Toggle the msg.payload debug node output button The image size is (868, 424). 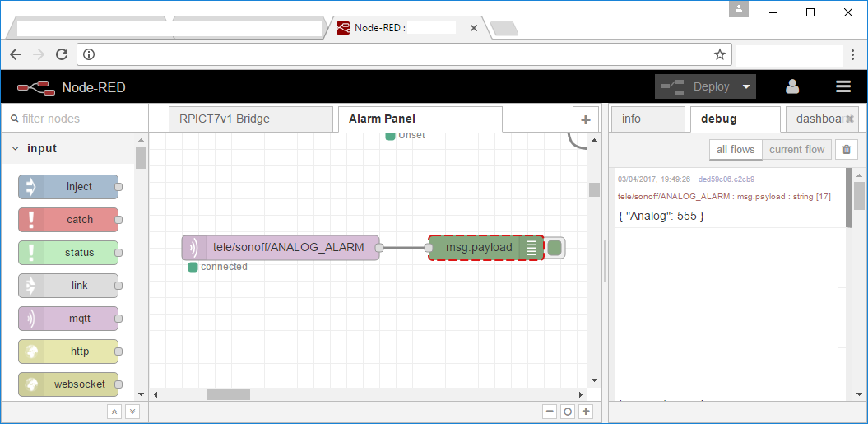555,248
